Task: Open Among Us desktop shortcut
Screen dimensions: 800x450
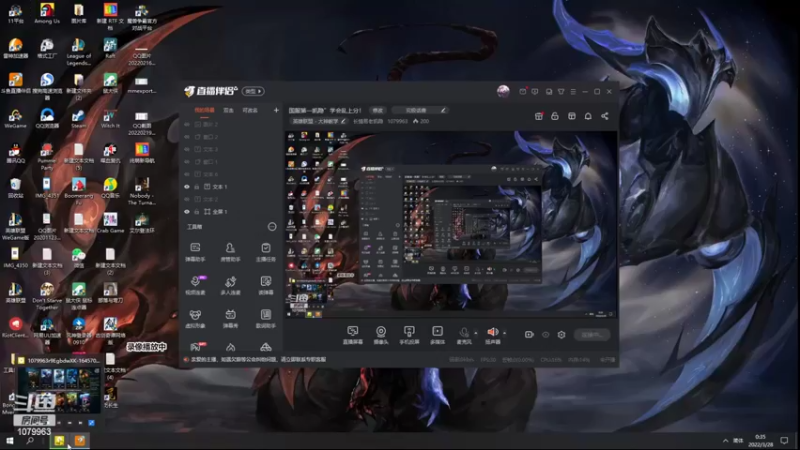Action: (47, 13)
